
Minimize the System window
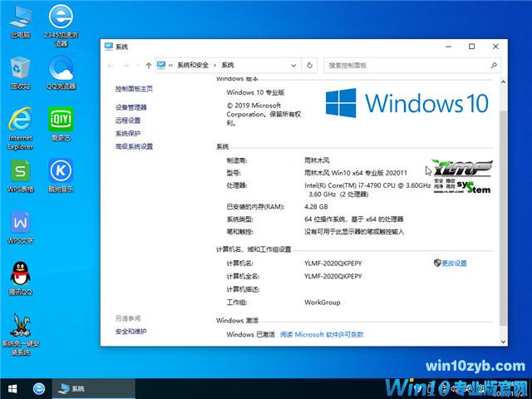click(449, 47)
